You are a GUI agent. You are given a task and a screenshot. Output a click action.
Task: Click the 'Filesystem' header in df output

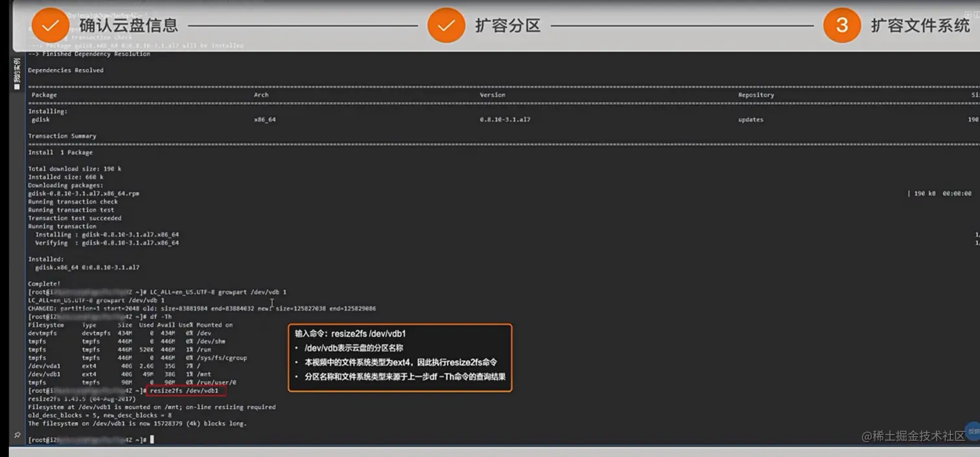(46, 325)
